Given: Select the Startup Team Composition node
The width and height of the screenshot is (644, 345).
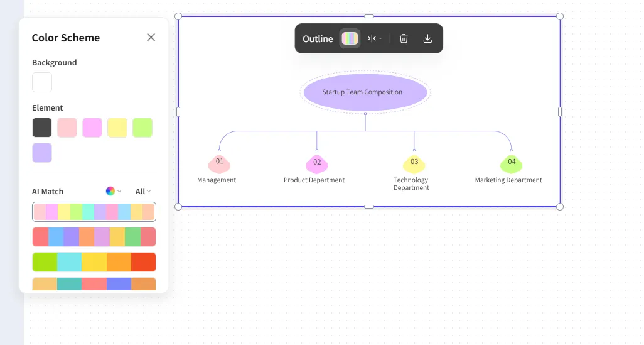Looking at the screenshot, I should point(365,92).
